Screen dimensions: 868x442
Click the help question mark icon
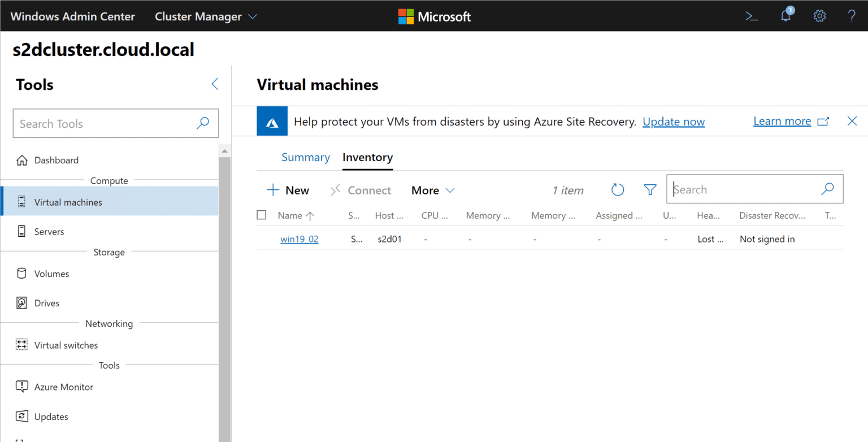click(852, 16)
